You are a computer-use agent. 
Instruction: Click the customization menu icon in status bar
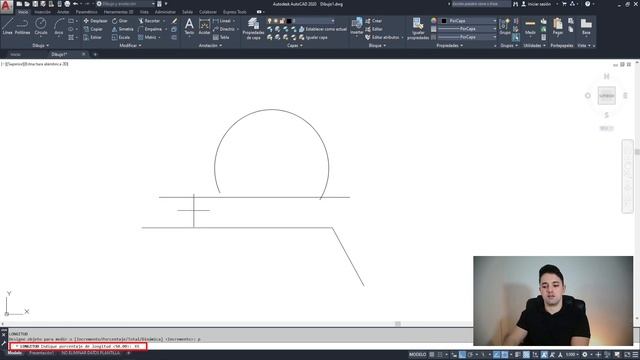635,355
